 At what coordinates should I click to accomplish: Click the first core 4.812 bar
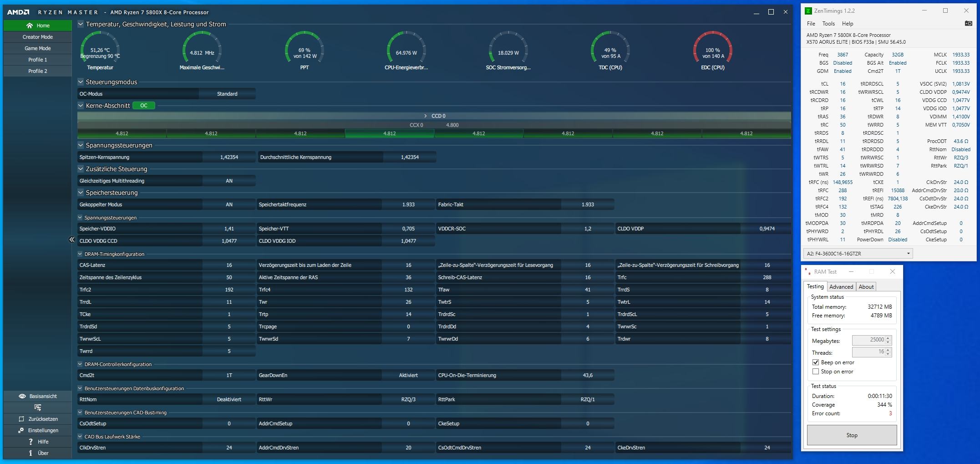[122, 133]
